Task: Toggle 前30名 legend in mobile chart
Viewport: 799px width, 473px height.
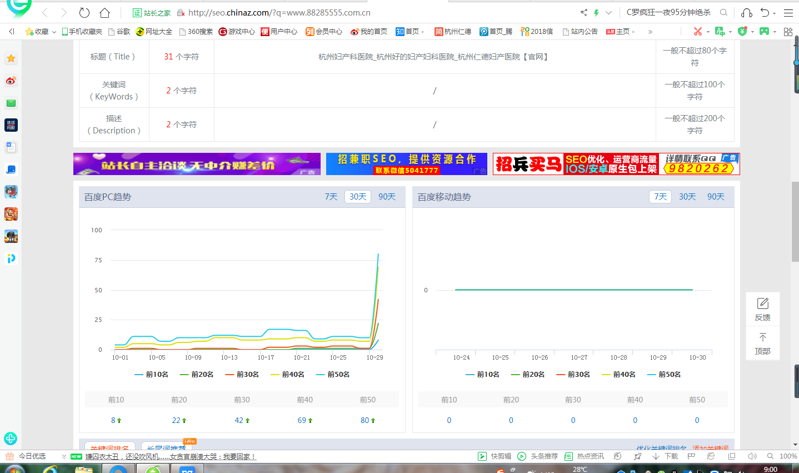Action: tap(573, 374)
